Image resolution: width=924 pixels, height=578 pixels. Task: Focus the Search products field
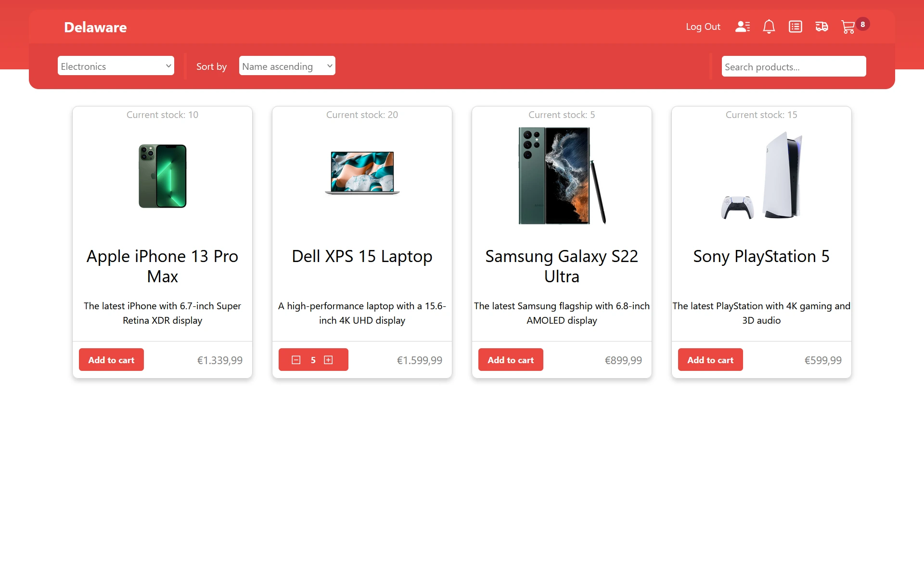[794, 66]
